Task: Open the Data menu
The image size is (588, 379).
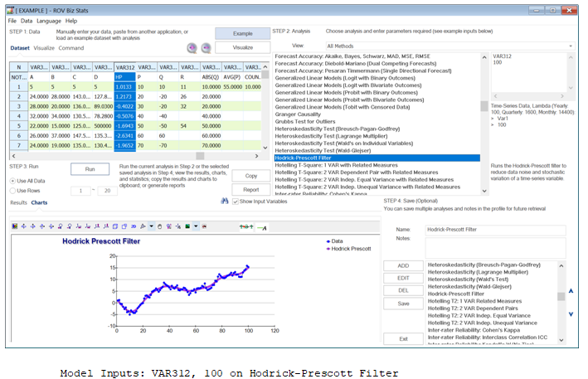Action: [x=27, y=21]
